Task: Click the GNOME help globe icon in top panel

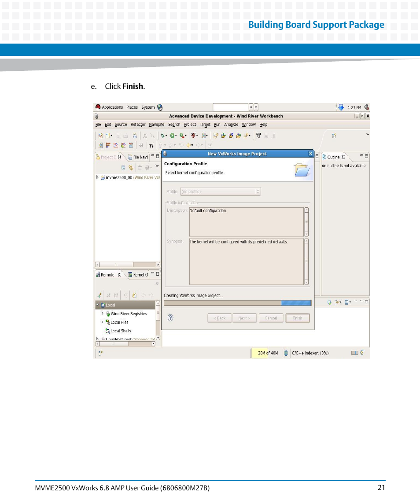Action: [160, 107]
